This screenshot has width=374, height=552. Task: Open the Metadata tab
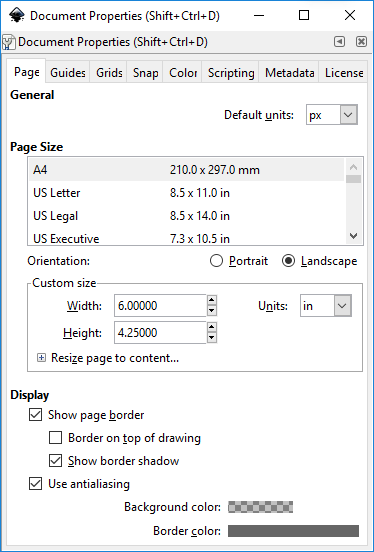(x=289, y=73)
